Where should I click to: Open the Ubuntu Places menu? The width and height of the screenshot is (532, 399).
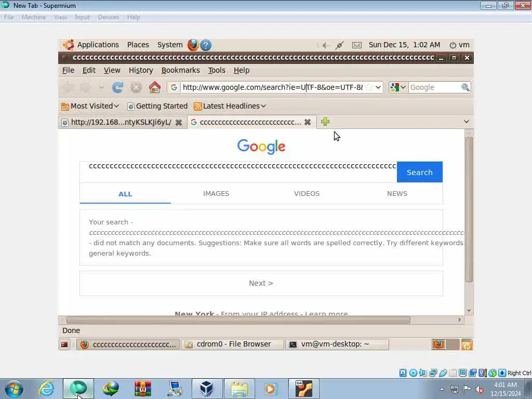point(138,45)
